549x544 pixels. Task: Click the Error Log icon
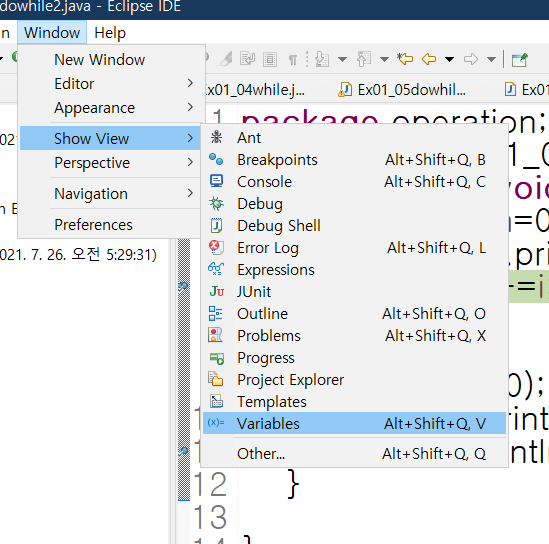(x=216, y=247)
